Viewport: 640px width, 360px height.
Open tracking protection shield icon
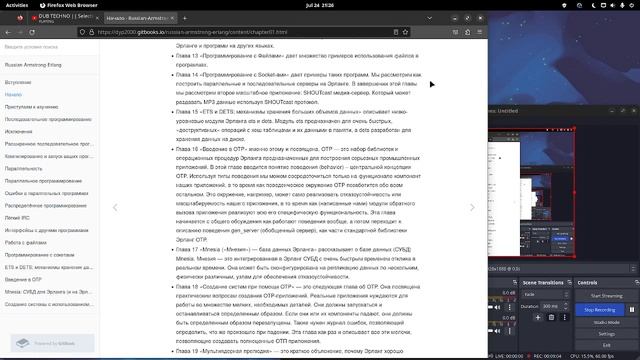pyautogui.click(x=82, y=32)
